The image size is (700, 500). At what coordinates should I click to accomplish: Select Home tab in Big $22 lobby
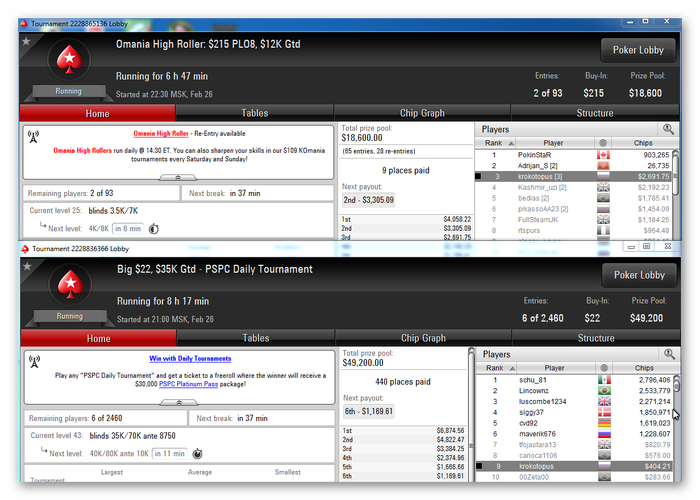coord(99,338)
